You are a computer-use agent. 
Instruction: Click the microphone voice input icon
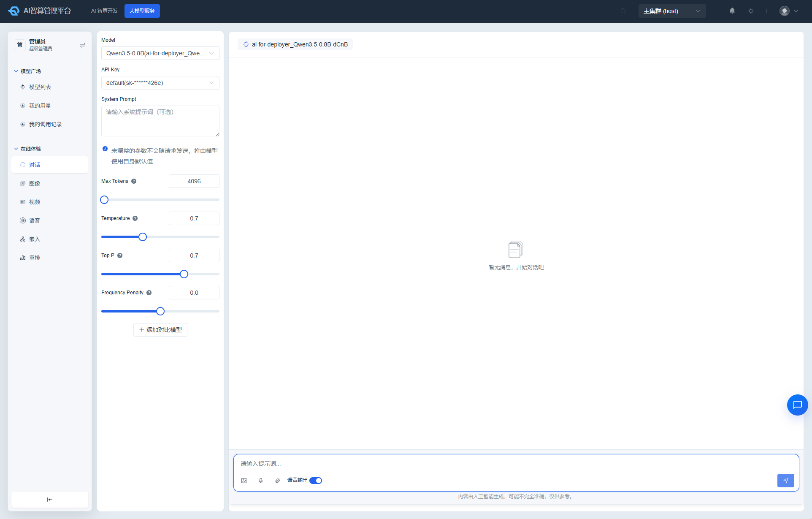pos(261,481)
